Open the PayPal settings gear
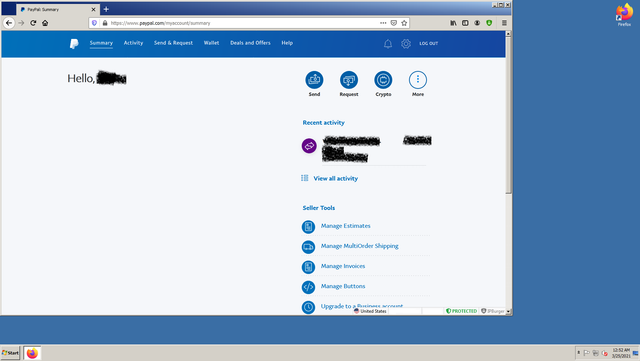 tap(406, 44)
